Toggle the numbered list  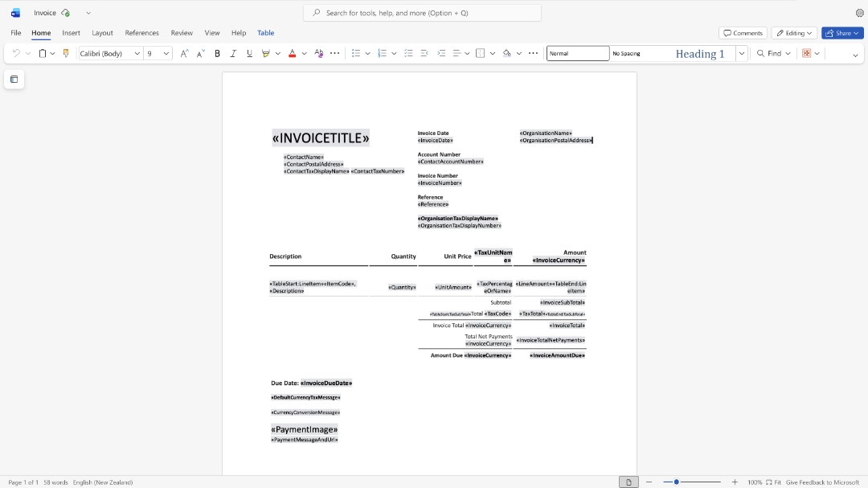tap(382, 53)
